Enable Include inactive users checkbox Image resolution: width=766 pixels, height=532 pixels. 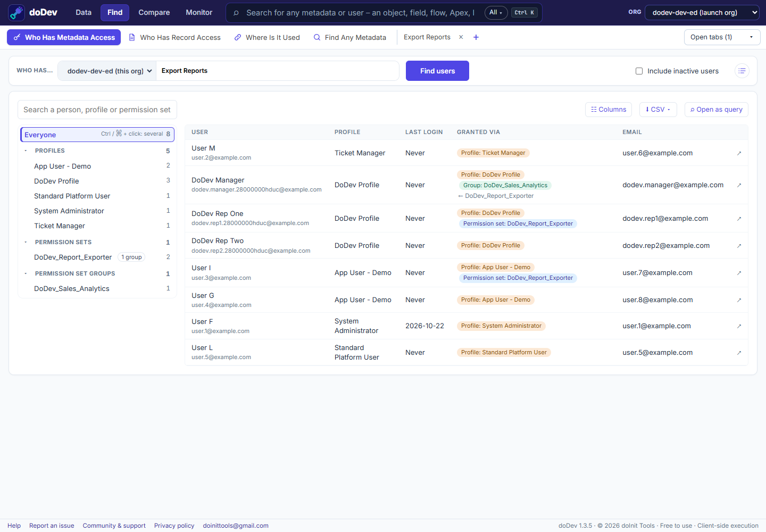click(639, 71)
